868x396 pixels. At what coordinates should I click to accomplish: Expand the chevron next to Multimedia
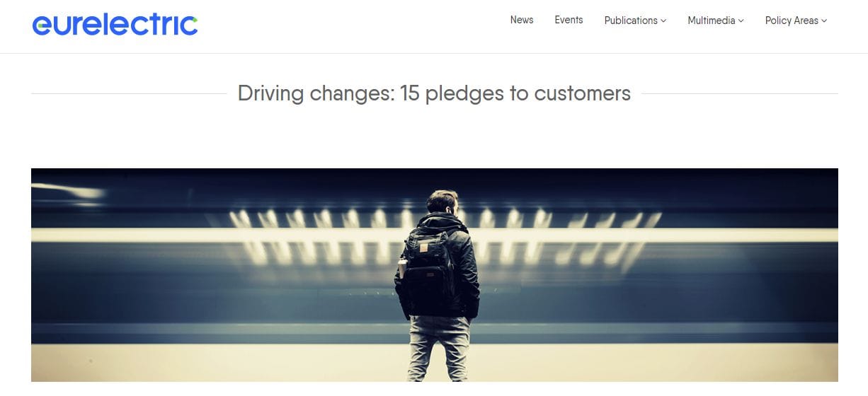point(741,21)
